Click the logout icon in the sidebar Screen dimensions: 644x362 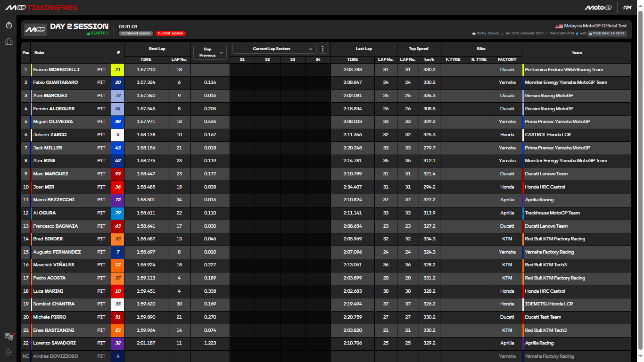(x=8, y=352)
